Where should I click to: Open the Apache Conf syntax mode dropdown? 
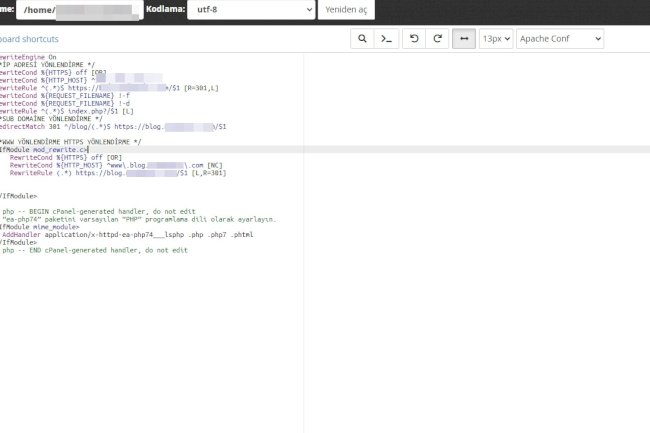pos(560,39)
